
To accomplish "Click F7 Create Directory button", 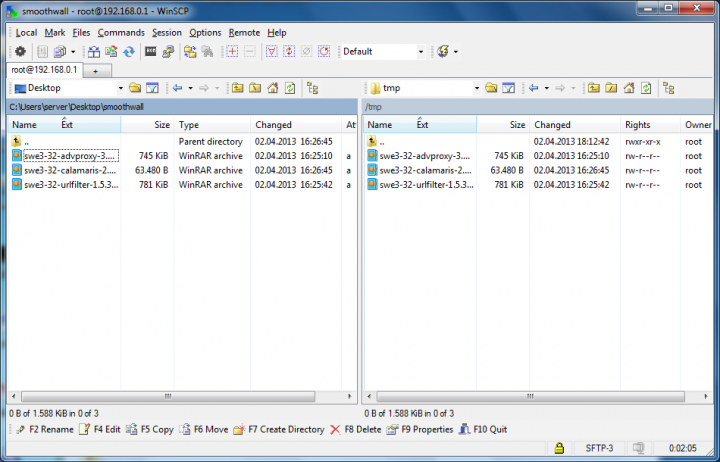I will [x=278, y=429].
